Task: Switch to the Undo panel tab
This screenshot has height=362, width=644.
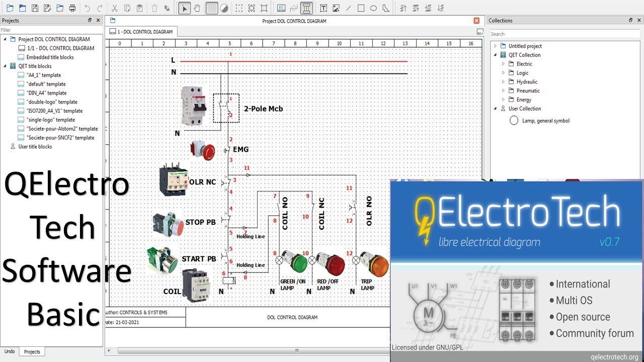Action: point(10,351)
